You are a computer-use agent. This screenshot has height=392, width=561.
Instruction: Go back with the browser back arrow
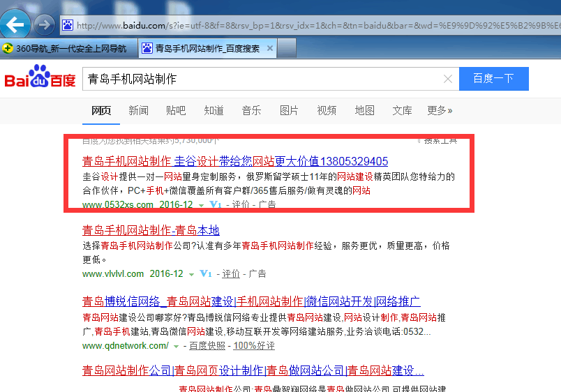[15, 24]
